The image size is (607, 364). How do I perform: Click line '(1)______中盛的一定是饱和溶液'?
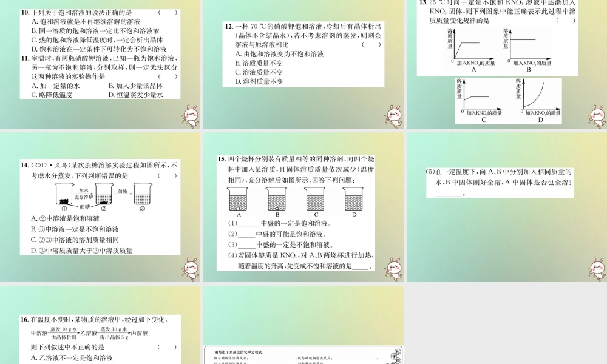click(280, 224)
